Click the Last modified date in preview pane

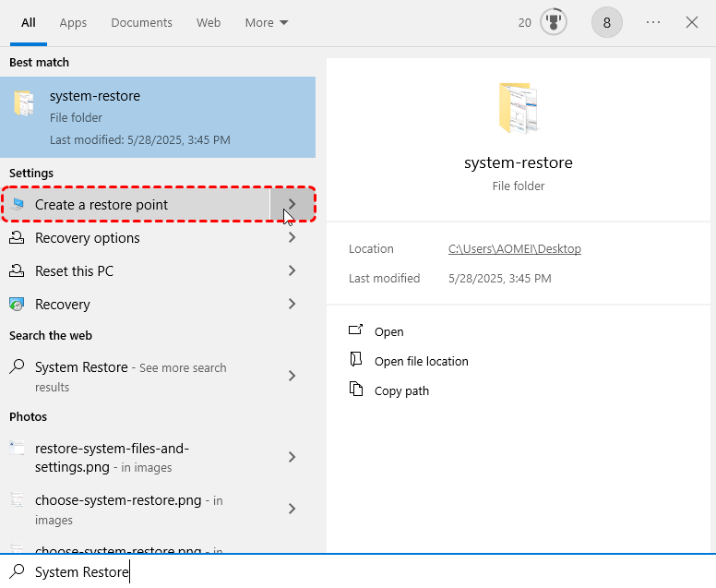pos(500,278)
